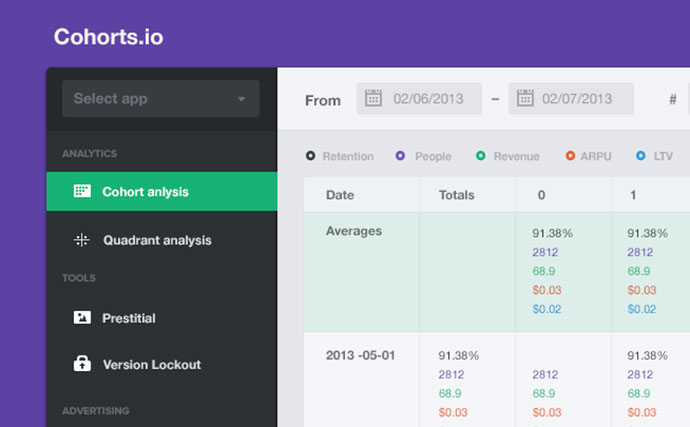Click the calendar icon beside 02/07/2013
This screenshot has width=690, height=427.
[525, 98]
